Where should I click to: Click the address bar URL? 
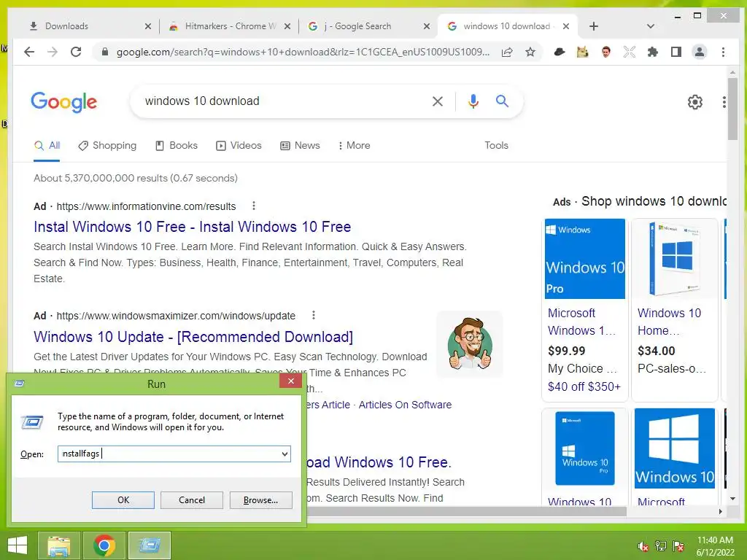[303, 52]
